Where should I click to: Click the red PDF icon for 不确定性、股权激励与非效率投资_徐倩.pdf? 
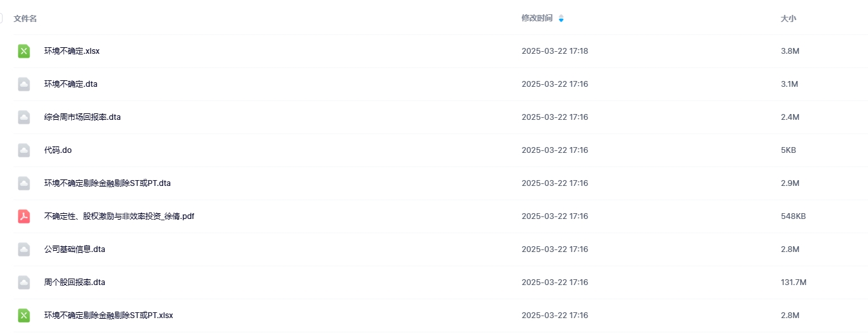(24, 216)
